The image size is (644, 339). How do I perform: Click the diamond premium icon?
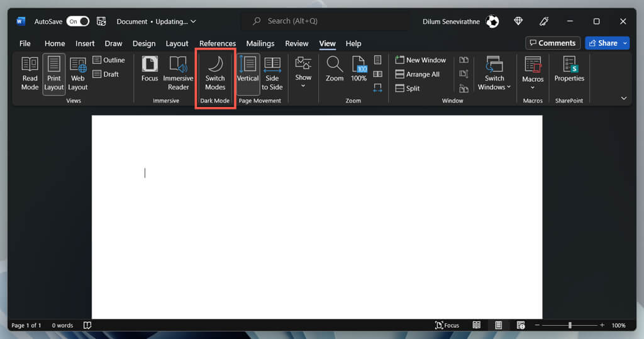pyautogui.click(x=518, y=21)
